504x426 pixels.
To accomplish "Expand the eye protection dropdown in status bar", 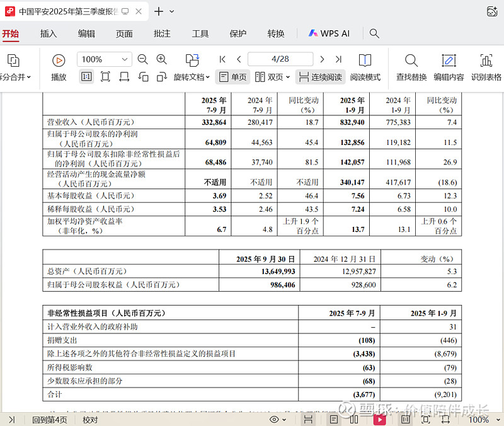I will (284, 420).
